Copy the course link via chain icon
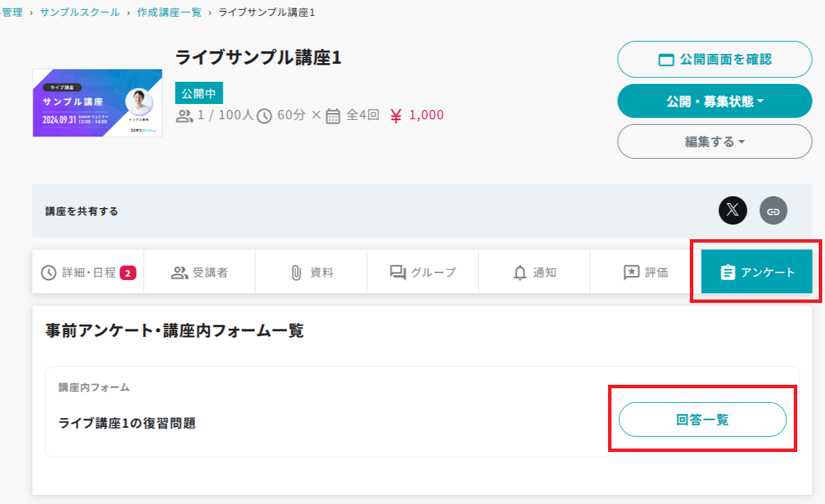The image size is (825, 504). (773, 210)
